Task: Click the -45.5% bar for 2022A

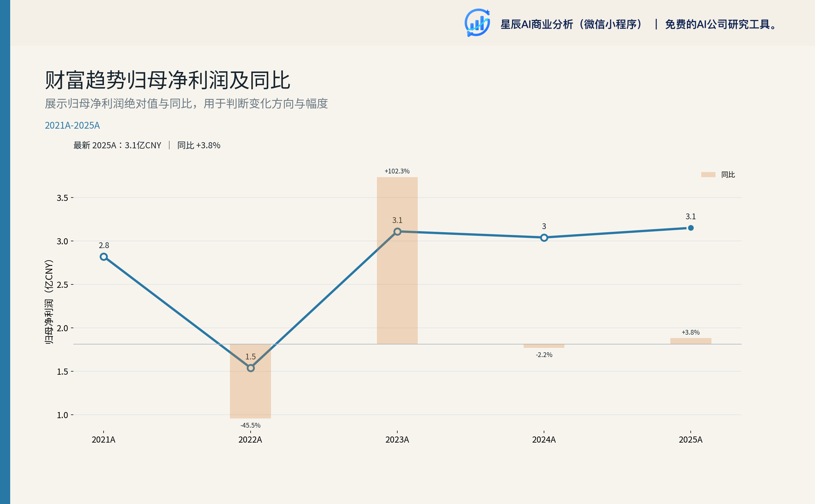Action: 251,381
